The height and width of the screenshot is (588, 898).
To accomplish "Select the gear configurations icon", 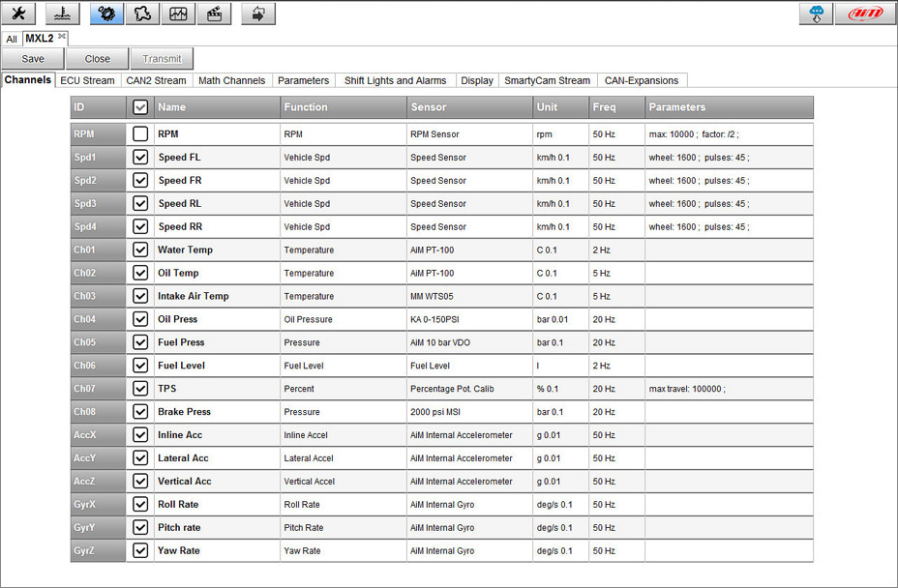I will click(x=106, y=14).
